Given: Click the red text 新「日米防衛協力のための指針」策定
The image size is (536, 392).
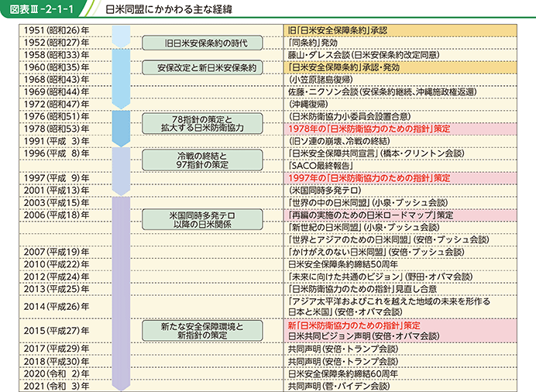Looking at the screenshot, I should pyautogui.click(x=354, y=325).
